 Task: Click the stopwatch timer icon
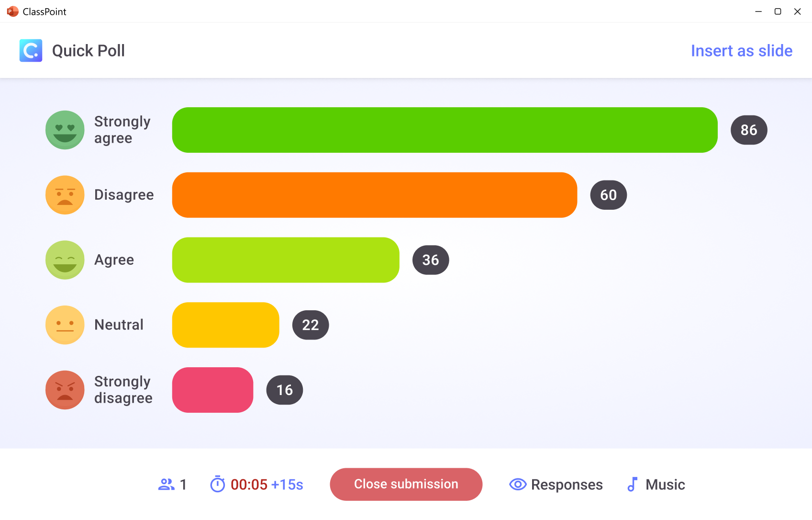218,484
